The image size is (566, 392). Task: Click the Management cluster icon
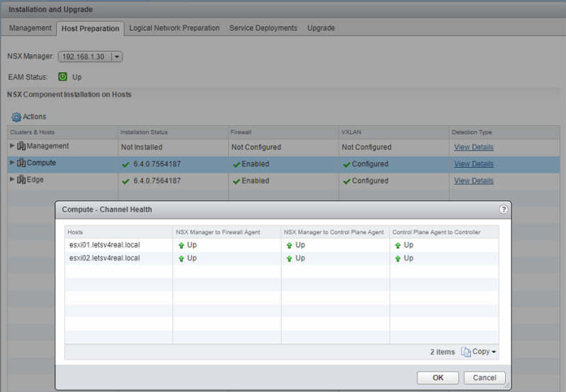[21, 146]
